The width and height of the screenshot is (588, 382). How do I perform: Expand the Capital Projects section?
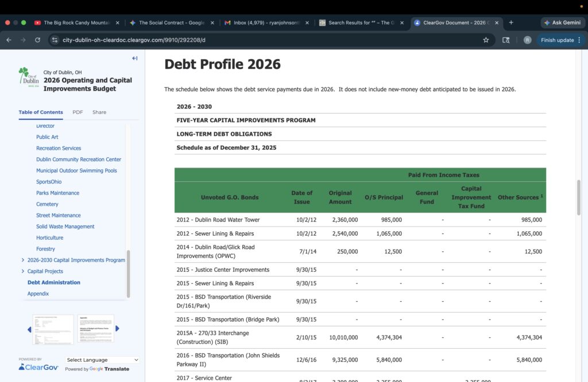(22, 271)
